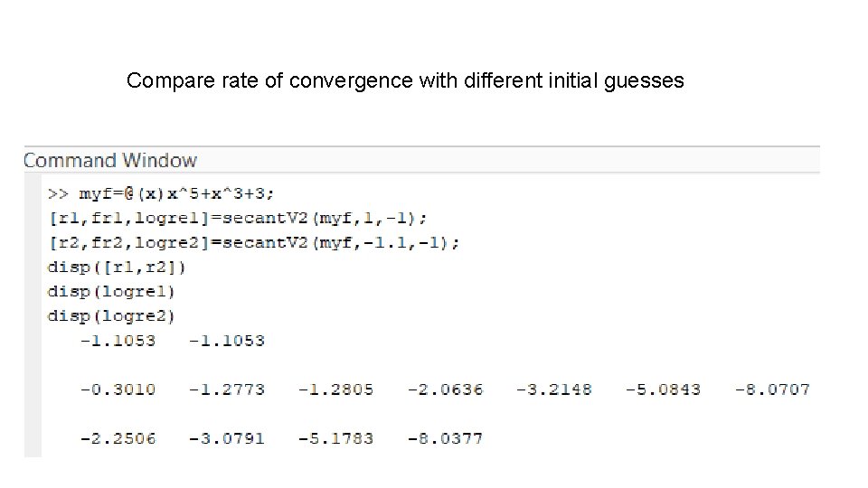Click the slide heading about rate of convergence
This screenshot has height=488, width=868.
coord(405,81)
